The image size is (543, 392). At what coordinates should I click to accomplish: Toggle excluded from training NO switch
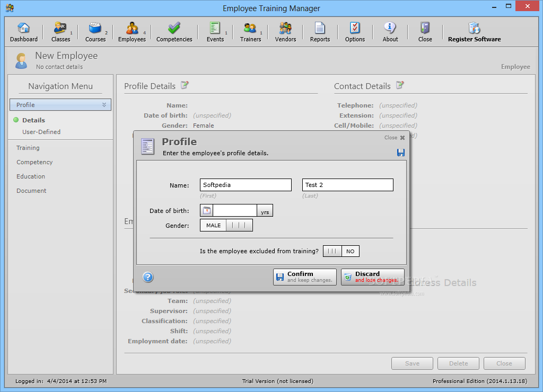tap(341, 251)
